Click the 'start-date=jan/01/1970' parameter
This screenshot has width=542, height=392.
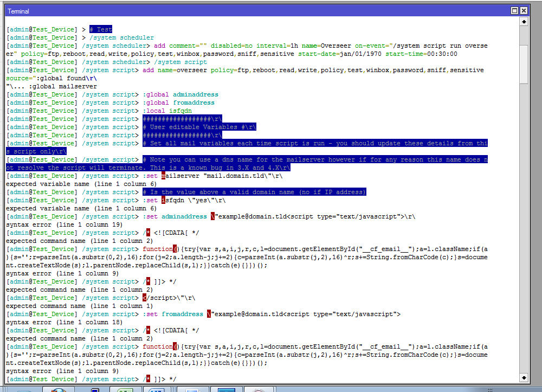(340, 54)
